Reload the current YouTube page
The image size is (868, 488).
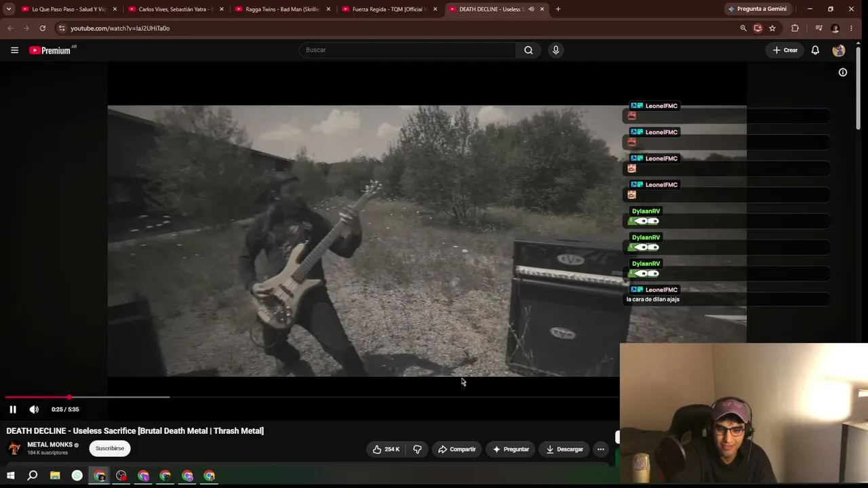click(43, 28)
